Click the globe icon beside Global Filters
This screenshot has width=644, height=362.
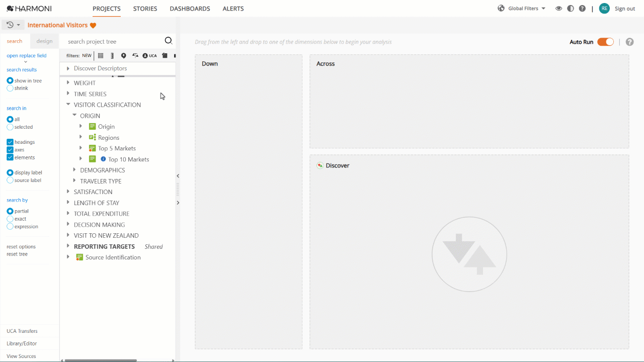tap(501, 9)
